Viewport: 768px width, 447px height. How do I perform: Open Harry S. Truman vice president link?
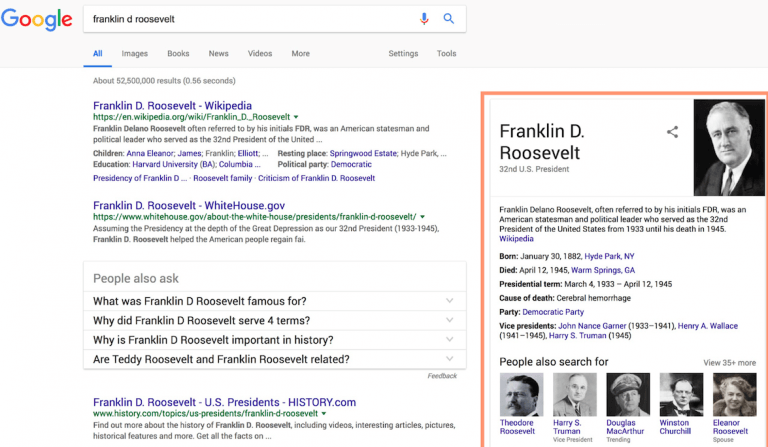coord(577,336)
